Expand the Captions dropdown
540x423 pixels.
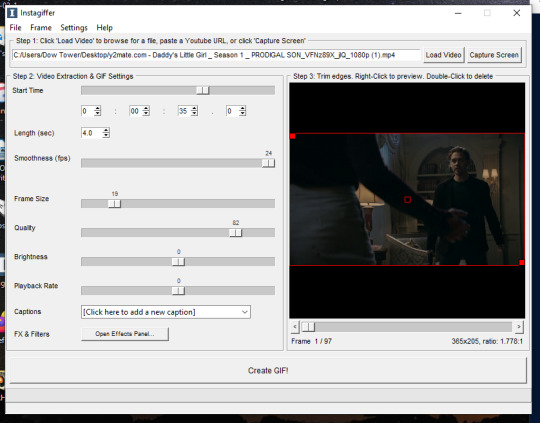click(245, 312)
